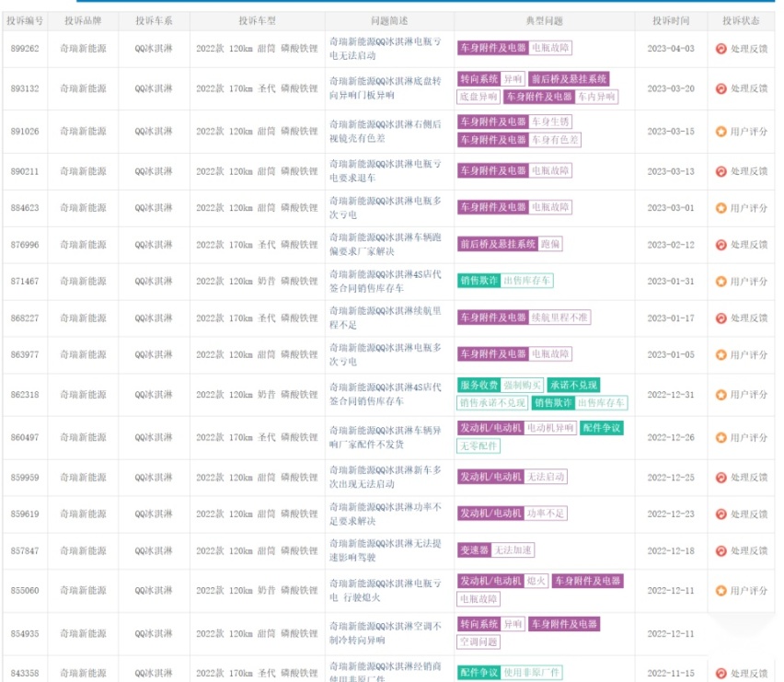The width and height of the screenshot is (784, 682).
Task: Click the red status icon for complaint 859619
Action: pos(721,514)
